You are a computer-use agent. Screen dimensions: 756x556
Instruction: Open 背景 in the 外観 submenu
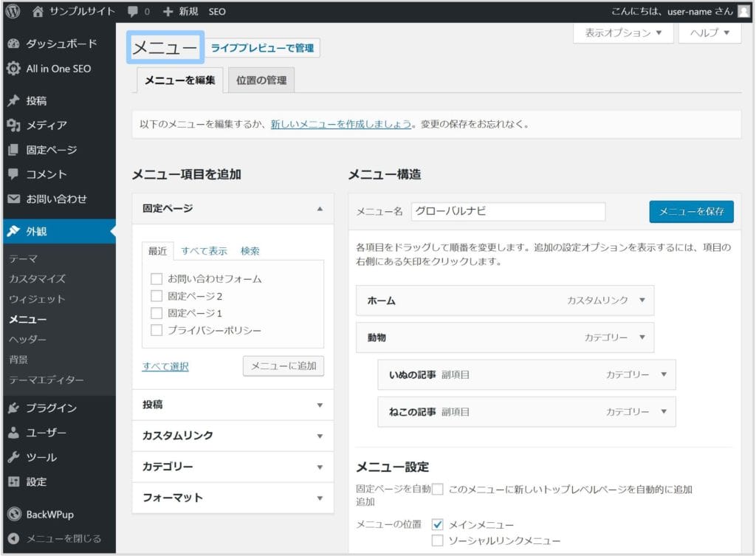18,360
